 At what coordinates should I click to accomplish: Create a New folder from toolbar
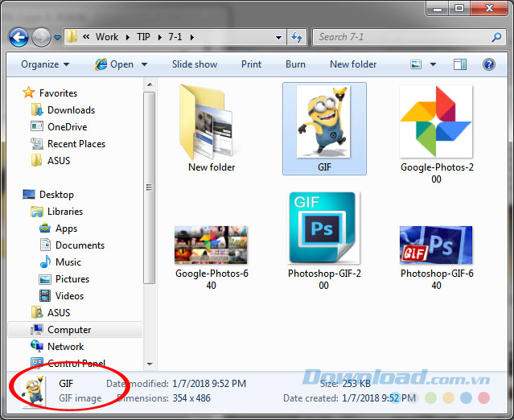click(353, 64)
